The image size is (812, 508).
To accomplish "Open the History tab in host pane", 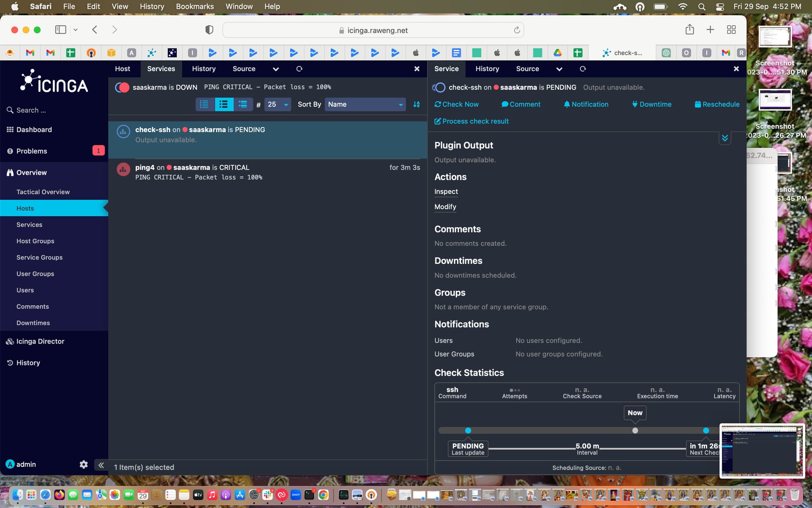I will (204, 69).
